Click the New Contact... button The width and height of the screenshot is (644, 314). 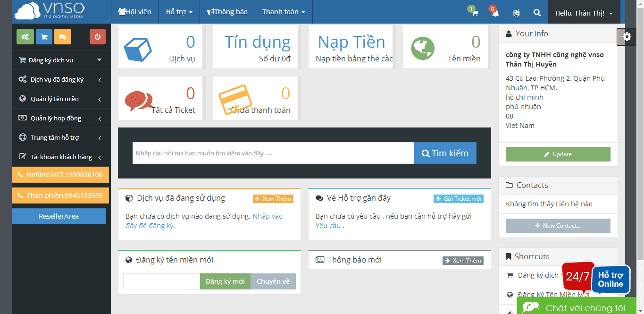(x=558, y=226)
